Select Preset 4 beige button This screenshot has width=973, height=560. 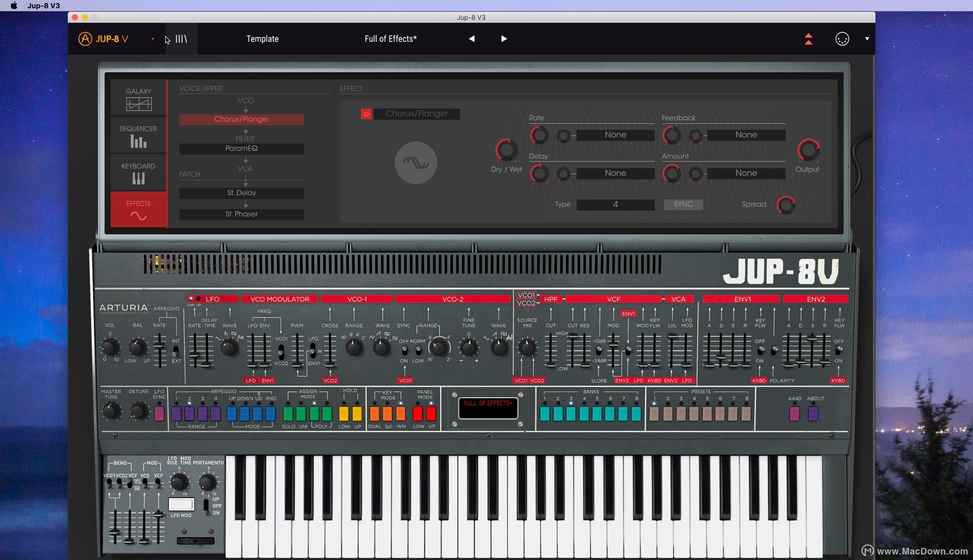(x=694, y=414)
